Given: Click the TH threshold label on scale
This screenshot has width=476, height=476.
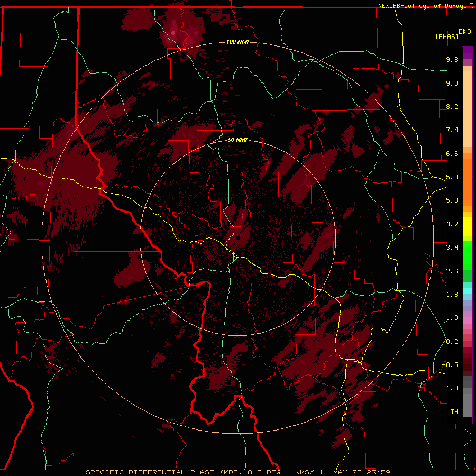Looking at the screenshot, I should (454, 412).
